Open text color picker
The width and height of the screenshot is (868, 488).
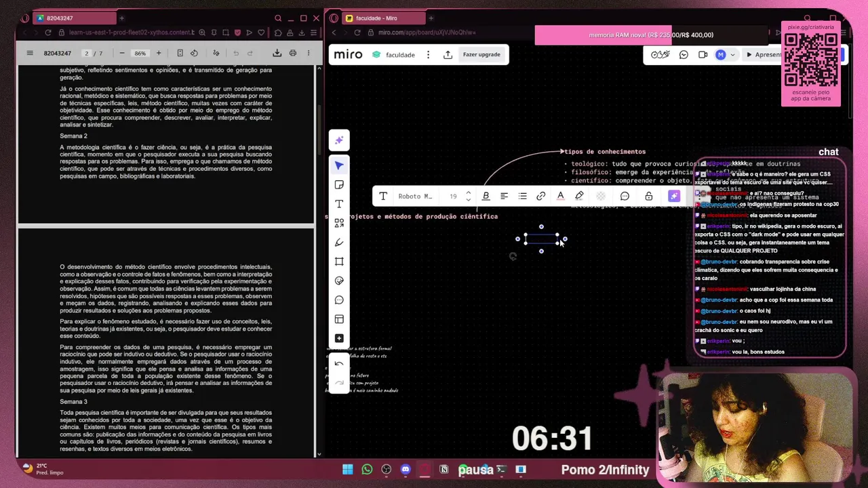pos(560,196)
